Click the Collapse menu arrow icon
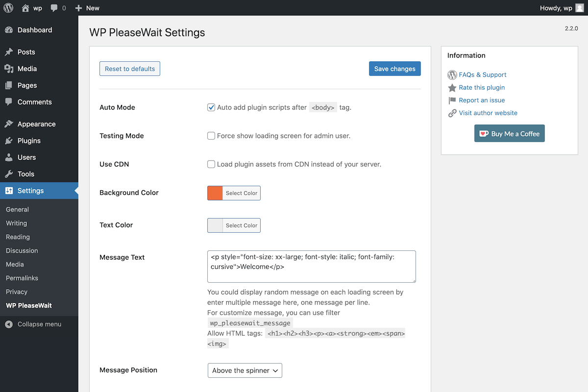 click(x=9, y=324)
